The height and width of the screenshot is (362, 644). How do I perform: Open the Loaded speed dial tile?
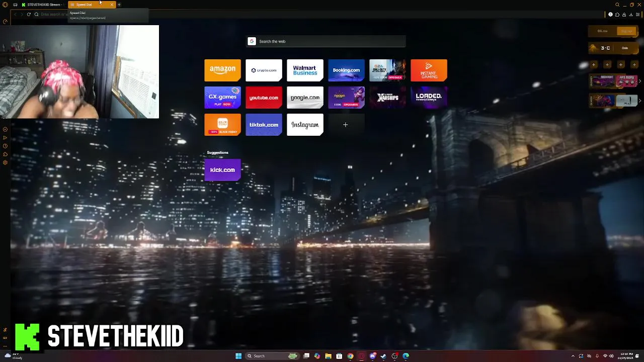point(429,98)
